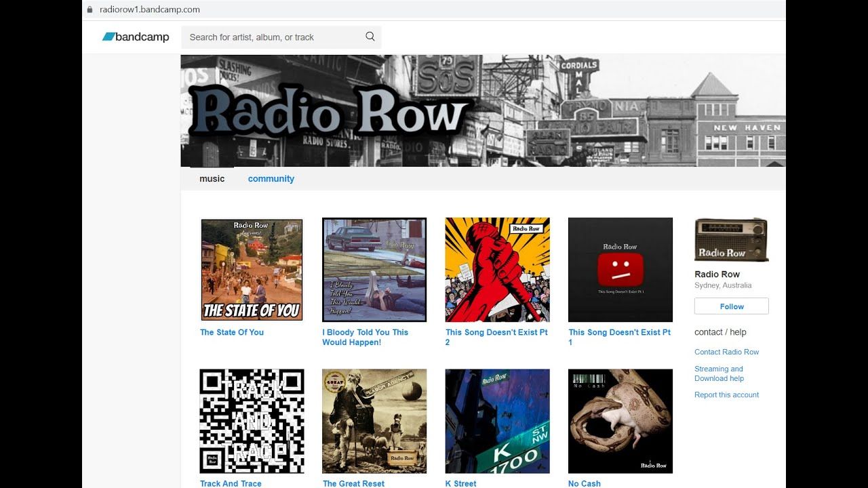Viewport: 868px width, 488px height.
Task: Open the Track And Trace QR cover
Action: pyautogui.click(x=252, y=421)
